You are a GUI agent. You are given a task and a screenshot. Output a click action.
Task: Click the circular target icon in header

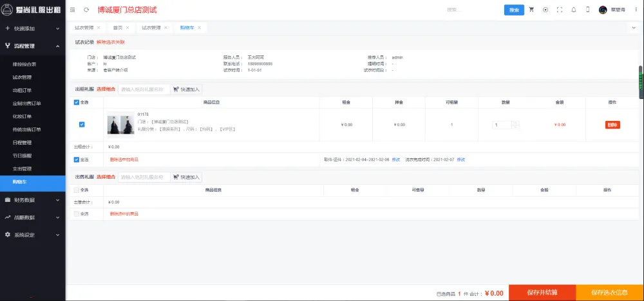tap(545, 10)
